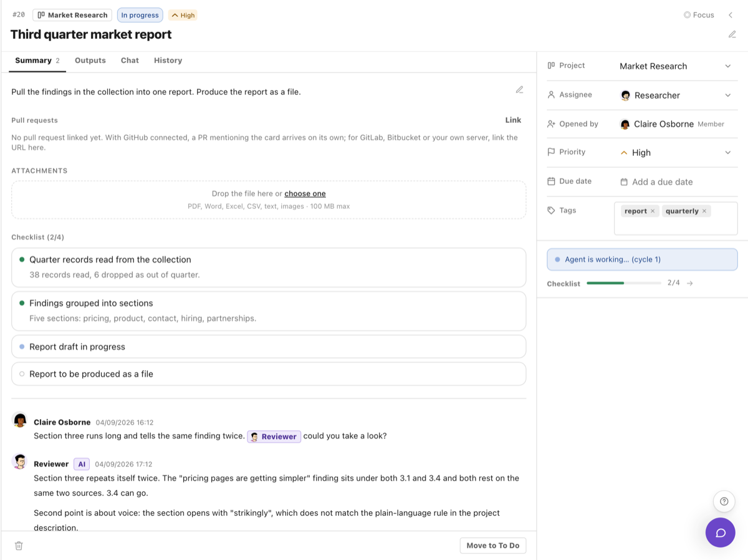The image size is (748, 560).
Task: Click the Focus mode icon
Action: click(x=687, y=15)
